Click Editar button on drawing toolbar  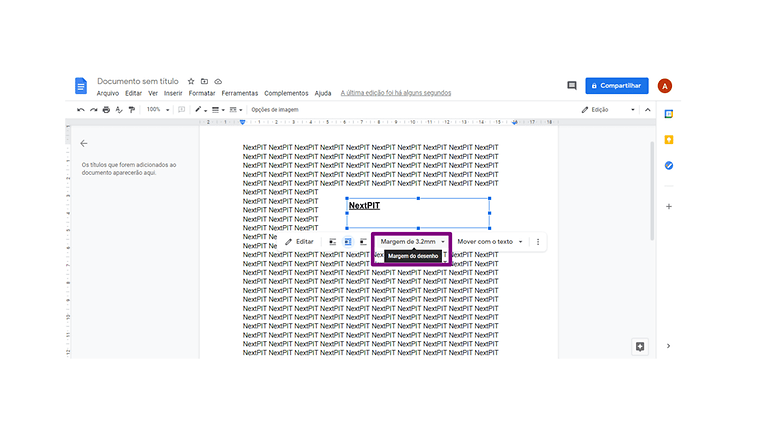(299, 242)
